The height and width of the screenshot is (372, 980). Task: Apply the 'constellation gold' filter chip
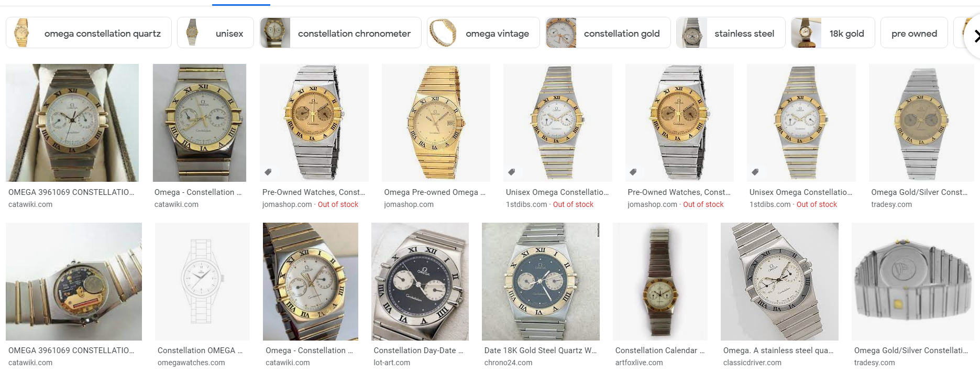tap(608, 32)
